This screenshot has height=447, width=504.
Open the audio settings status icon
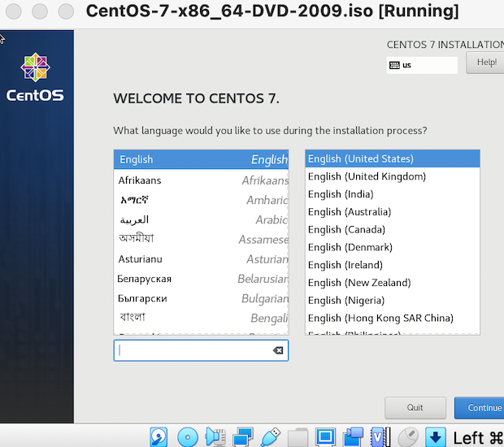(215, 437)
